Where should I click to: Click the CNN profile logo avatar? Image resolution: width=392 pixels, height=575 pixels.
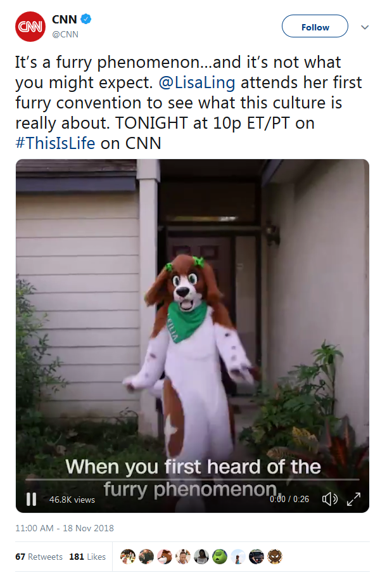pyautogui.click(x=30, y=27)
